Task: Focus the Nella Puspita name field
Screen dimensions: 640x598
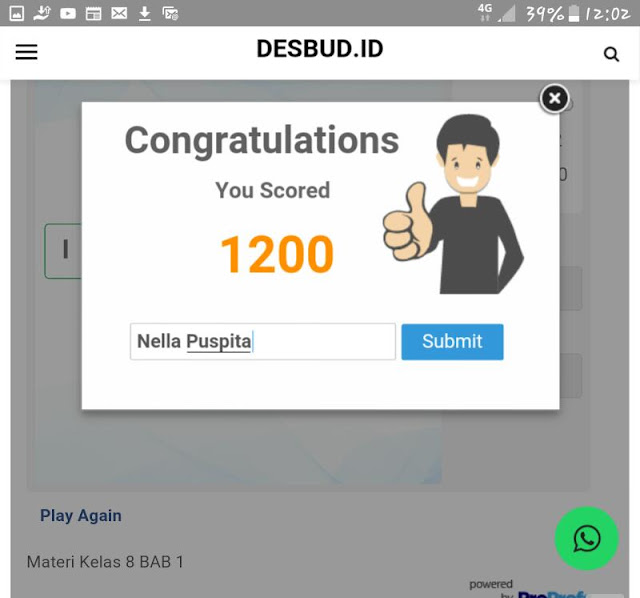Action: click(x=263, y=342)
